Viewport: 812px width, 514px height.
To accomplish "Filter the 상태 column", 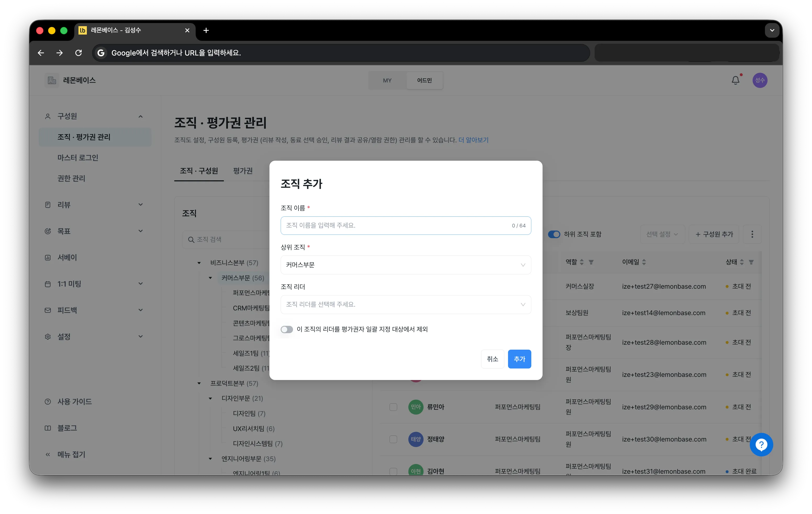I will (x=751, y=262).
